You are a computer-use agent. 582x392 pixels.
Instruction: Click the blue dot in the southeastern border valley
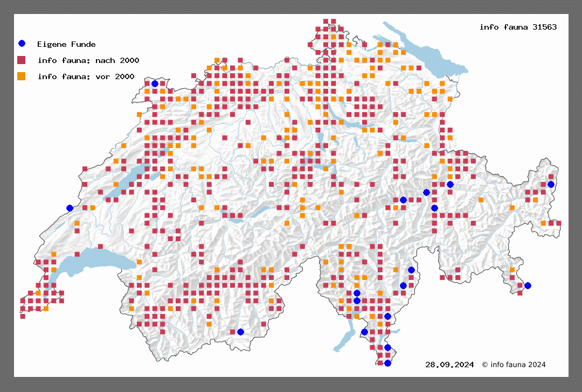[x=528, y=285]
